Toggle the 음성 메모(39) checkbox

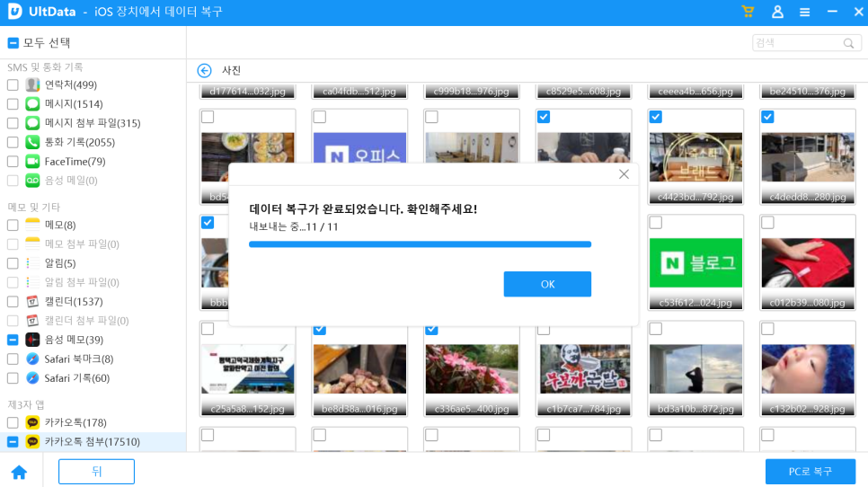pyautogui.click(x=13, y=340)
